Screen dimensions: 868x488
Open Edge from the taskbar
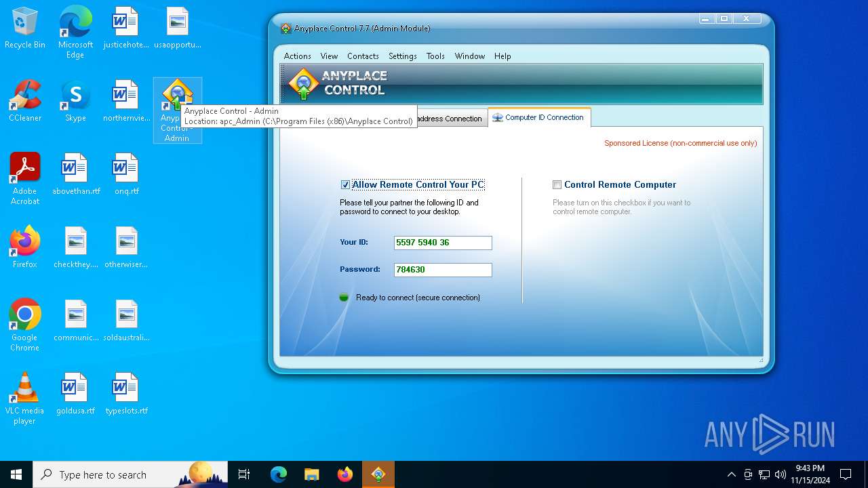coord(279,474)
